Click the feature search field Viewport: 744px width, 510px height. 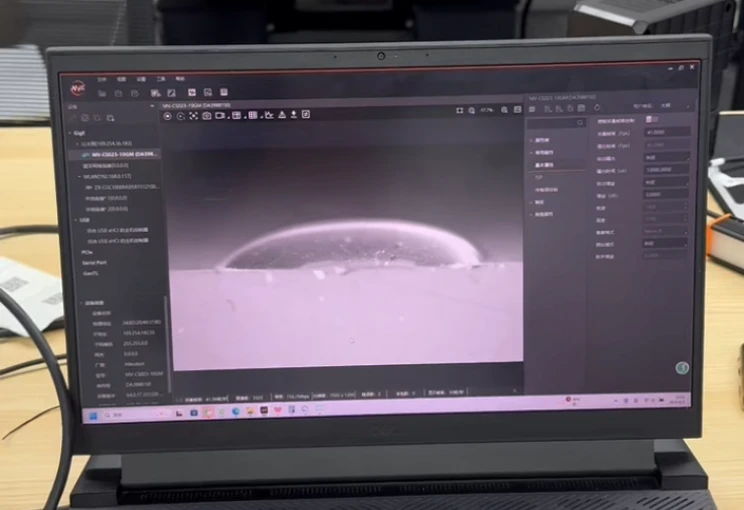[x=556, y=123]
